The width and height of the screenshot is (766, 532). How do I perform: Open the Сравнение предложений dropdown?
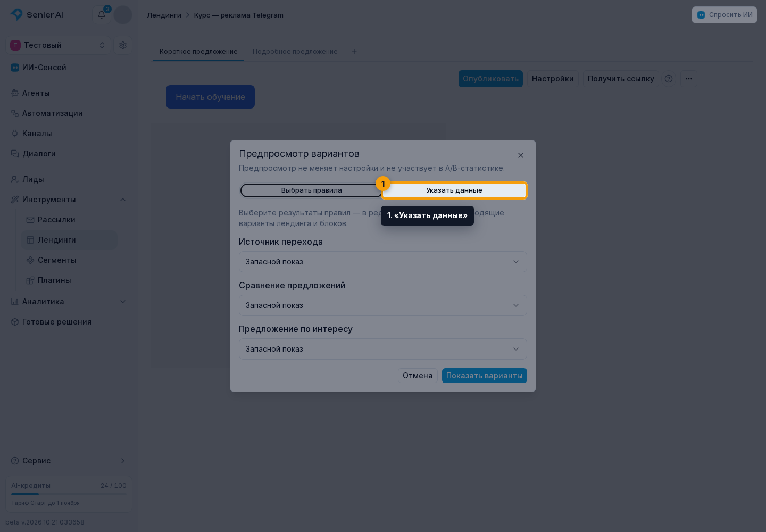[x=383, y=305]
